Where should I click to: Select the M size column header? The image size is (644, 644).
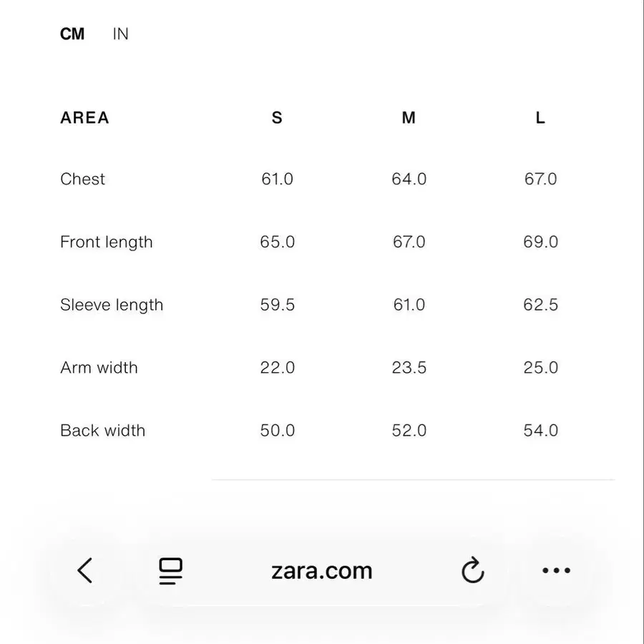click(x=409, y=117)
